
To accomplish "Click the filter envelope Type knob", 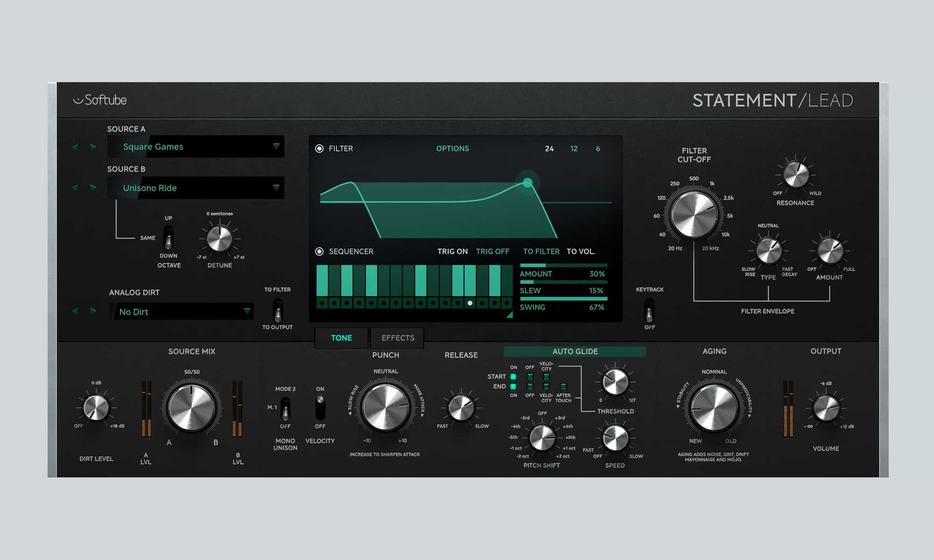I will coord(769,251).
